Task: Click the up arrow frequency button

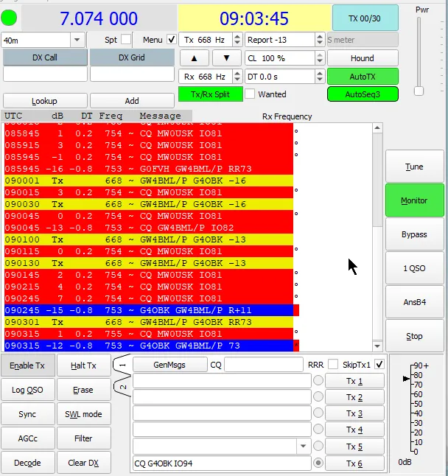Action: [195, 58]
